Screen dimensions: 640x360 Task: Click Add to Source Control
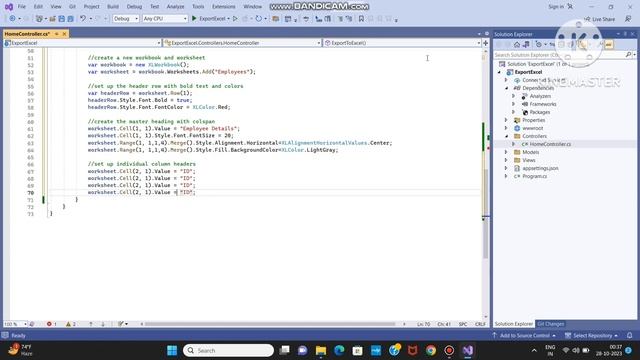pos(524,336)
